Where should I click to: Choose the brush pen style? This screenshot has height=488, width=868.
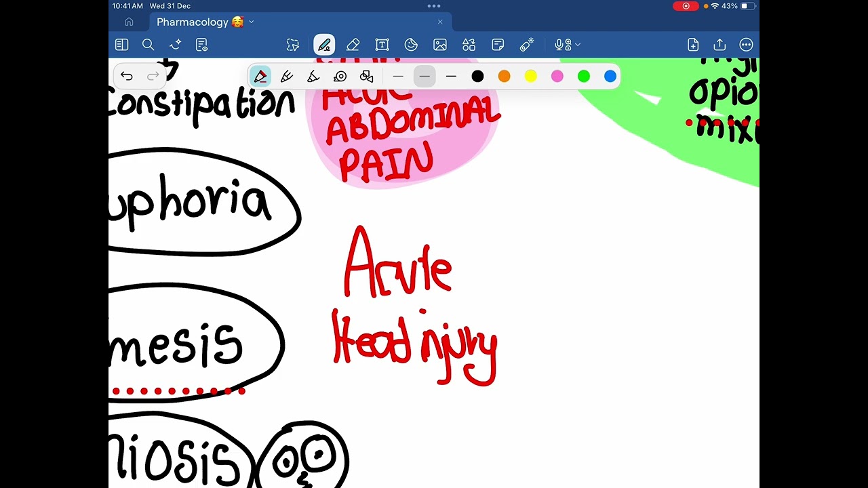287,76
